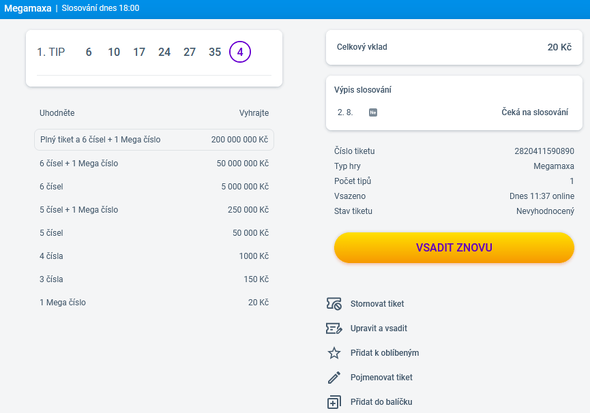Image resolution: width=590 pixels, height=413 pixels.
Task: Click the Výpis slosování heading
Action: [x=363, y=90]
